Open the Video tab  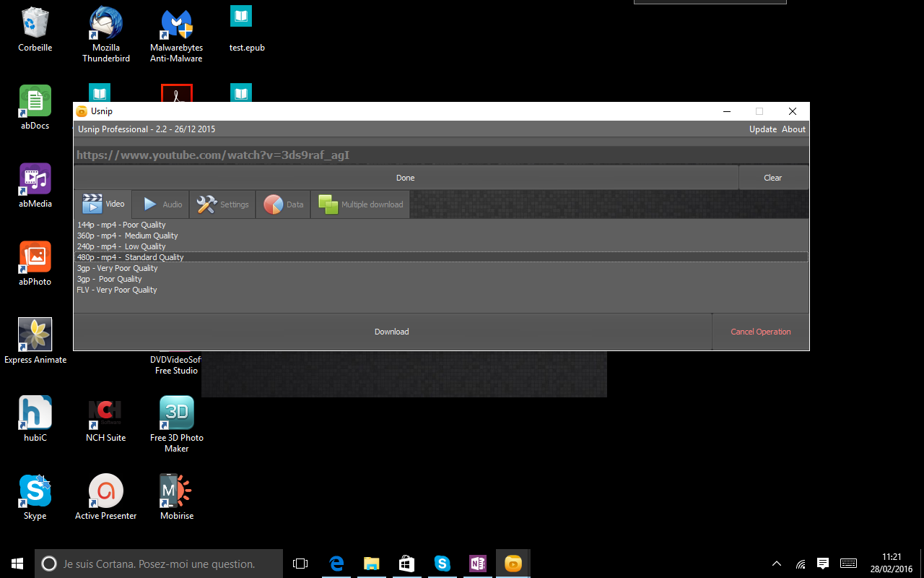pos(103,204)
